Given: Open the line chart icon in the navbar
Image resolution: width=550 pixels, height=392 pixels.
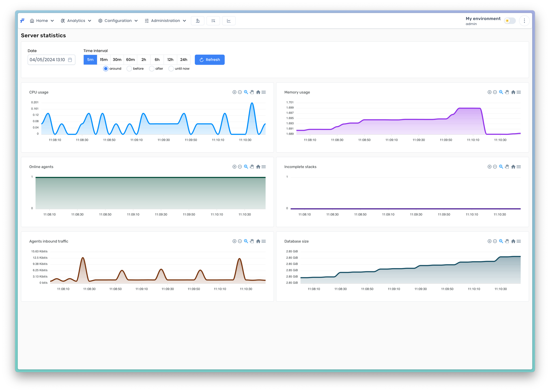Looking at the screenshot, I should point(228,21).
